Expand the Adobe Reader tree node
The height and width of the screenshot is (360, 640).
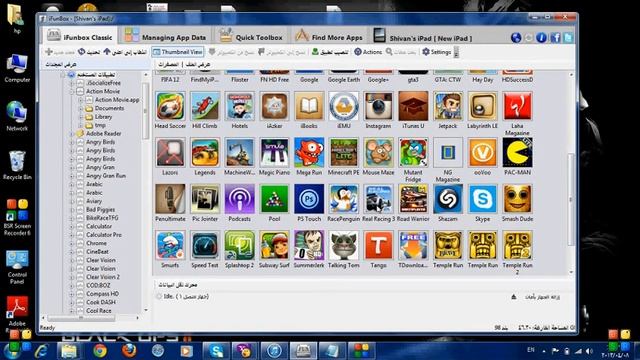72,133
